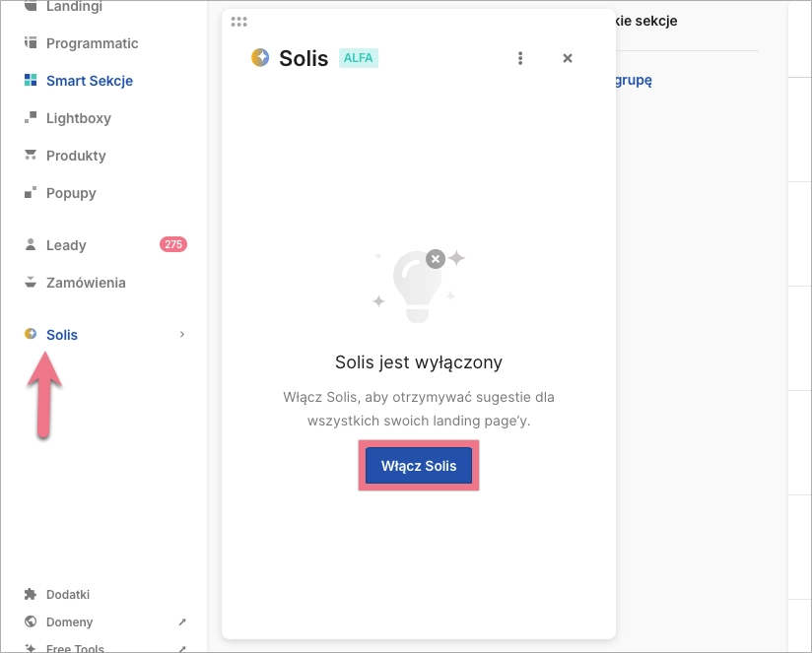Click the six-dot drag handle atop Solis panel

238,21
